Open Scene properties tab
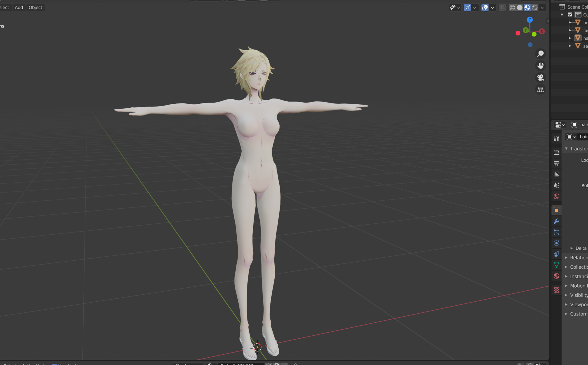 pyautogui.click(x=556, y=185)
